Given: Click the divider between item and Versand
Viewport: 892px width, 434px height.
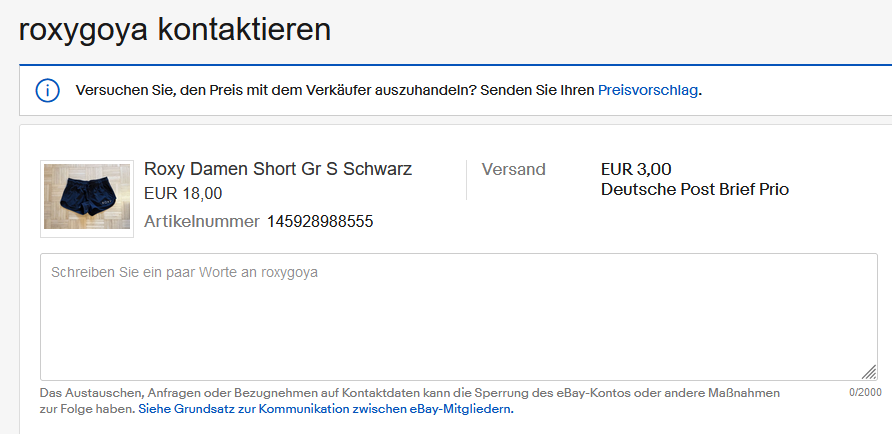Looking at the screenshot, I should 467,180.
